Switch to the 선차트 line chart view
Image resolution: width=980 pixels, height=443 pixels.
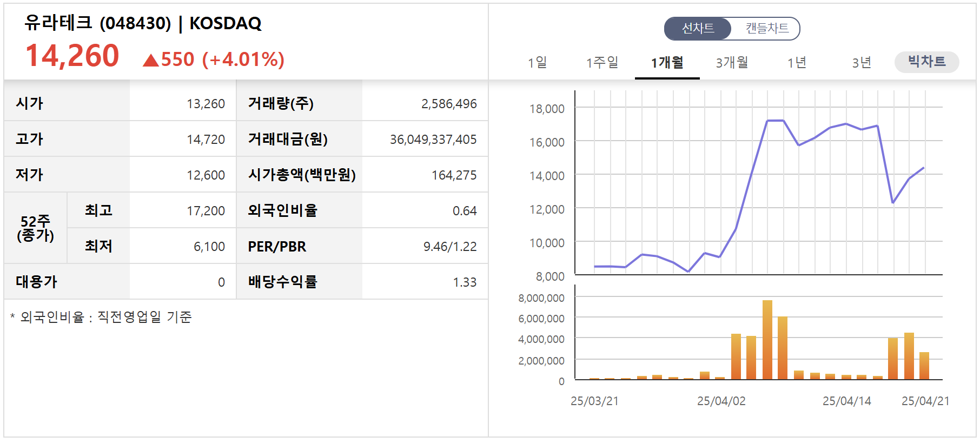point(698,29)
